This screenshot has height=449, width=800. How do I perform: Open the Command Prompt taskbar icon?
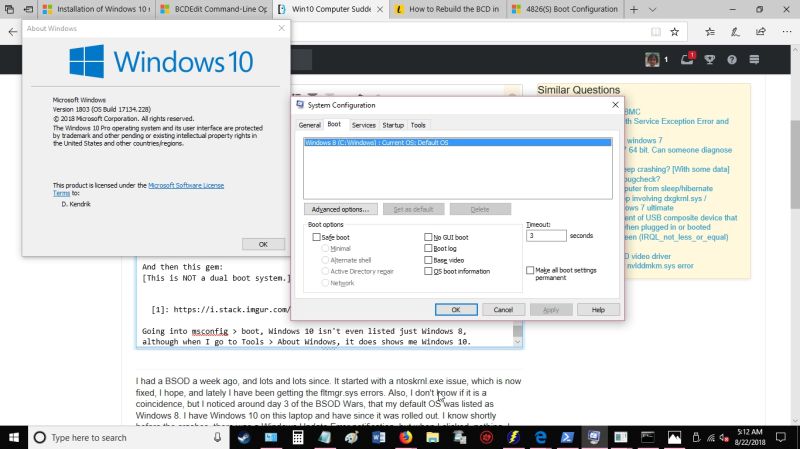point(647,437)
